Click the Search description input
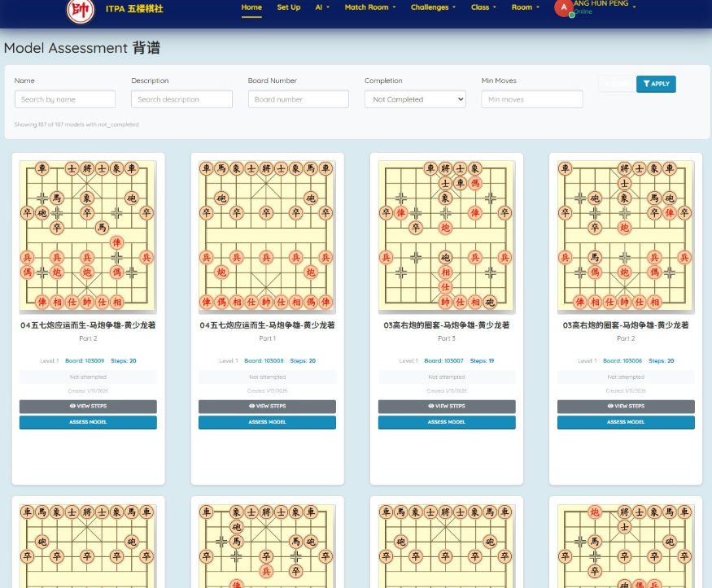 pos(181,99)
